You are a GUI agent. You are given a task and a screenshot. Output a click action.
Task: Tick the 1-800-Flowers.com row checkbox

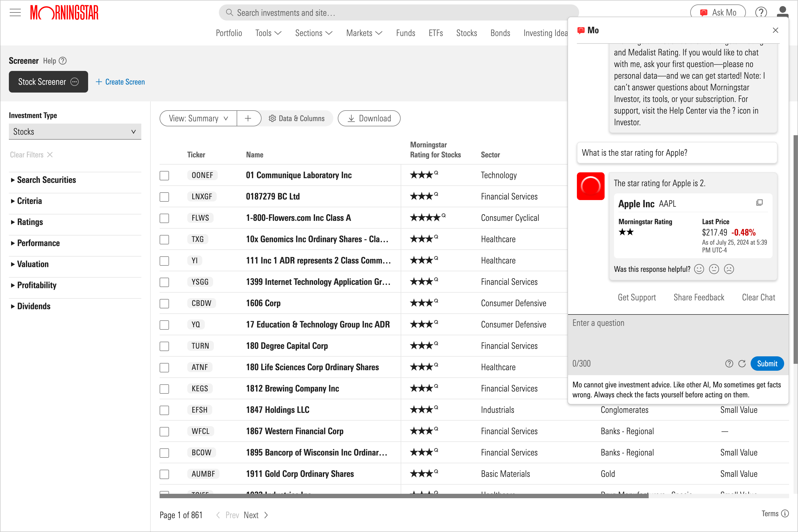[164, 218]
